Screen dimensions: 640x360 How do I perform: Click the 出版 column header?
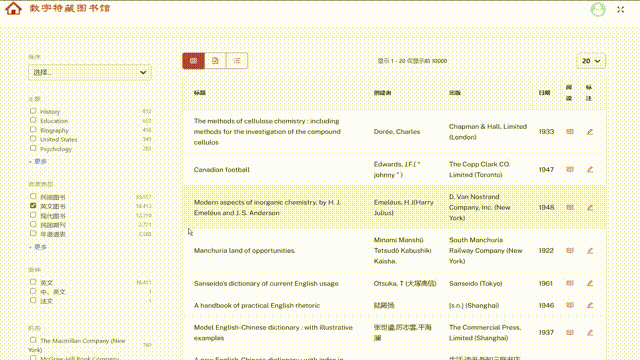455,93
